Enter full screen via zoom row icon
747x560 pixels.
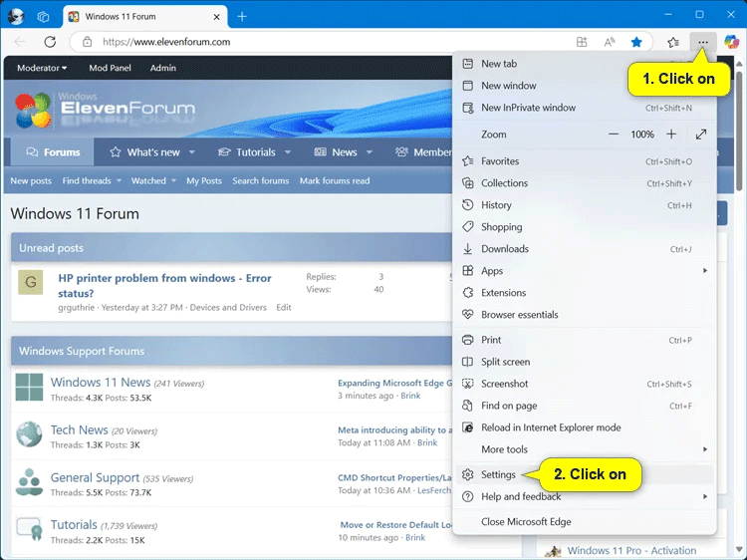pos(701,135)
